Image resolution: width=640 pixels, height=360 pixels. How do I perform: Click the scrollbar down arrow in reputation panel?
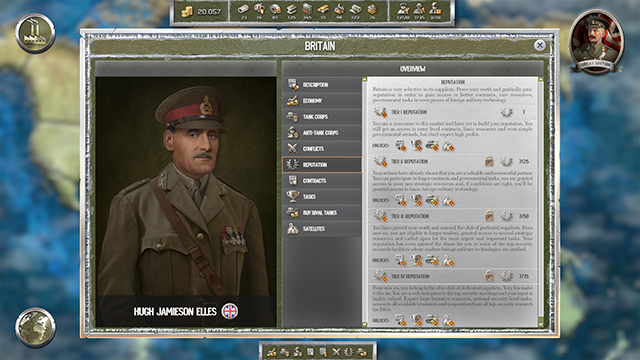541,324
